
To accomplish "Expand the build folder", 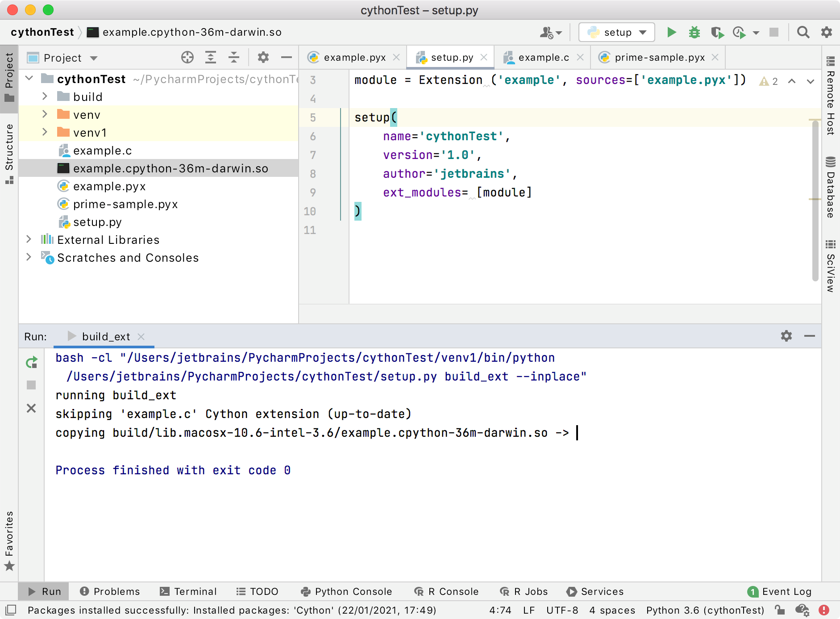I will tap(44, 96).
